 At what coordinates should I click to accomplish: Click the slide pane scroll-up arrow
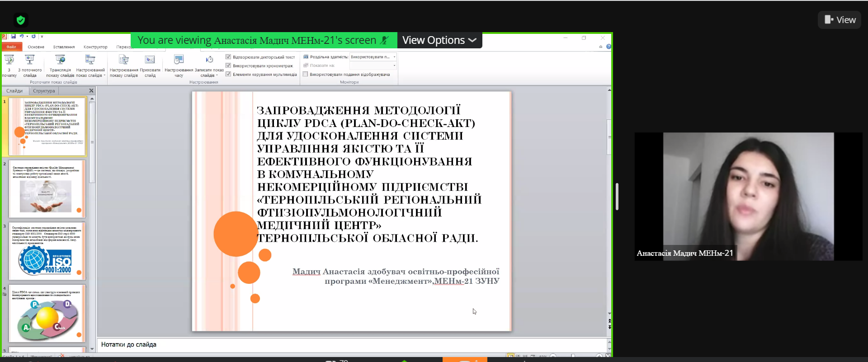[x=609, y=90]
